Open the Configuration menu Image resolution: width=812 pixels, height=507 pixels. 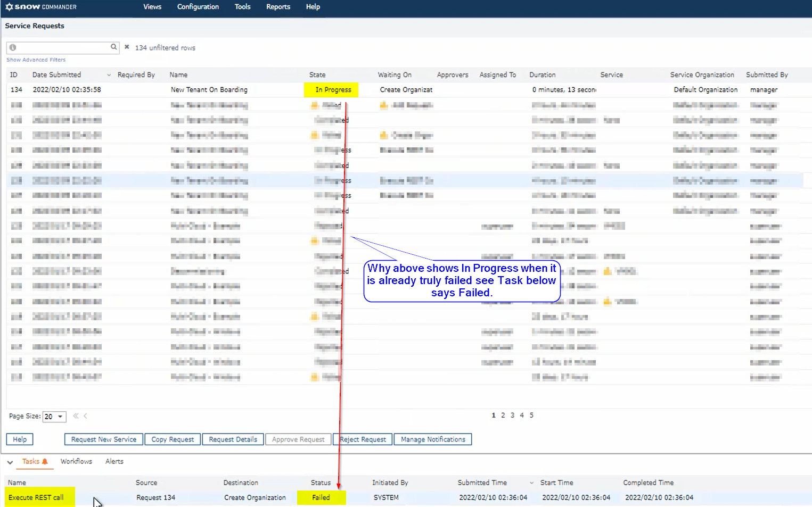point(198,7)
